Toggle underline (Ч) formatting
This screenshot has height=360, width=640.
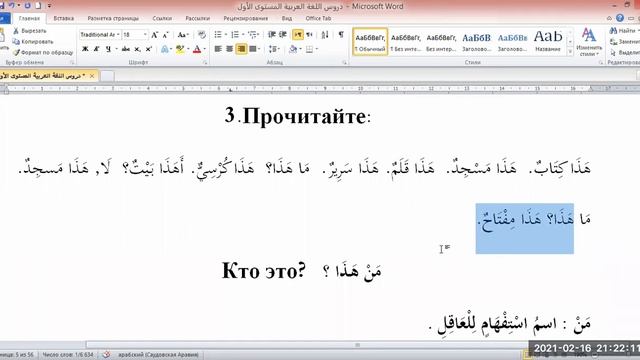pyautogui.click(x=108, y=49)
